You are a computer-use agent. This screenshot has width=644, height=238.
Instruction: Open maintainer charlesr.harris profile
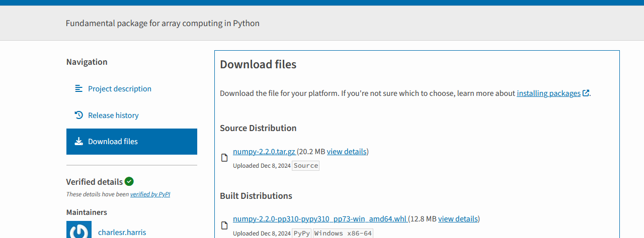click(x=122, y=232)
